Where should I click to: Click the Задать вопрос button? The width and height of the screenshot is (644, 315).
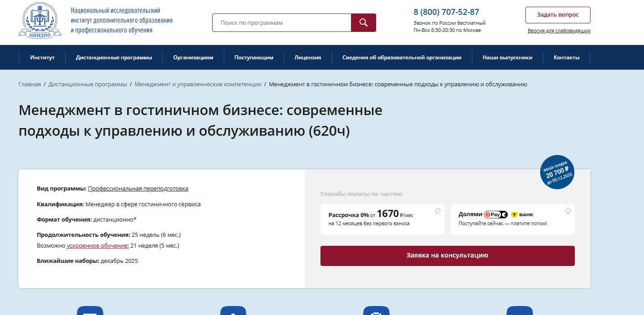557,15
